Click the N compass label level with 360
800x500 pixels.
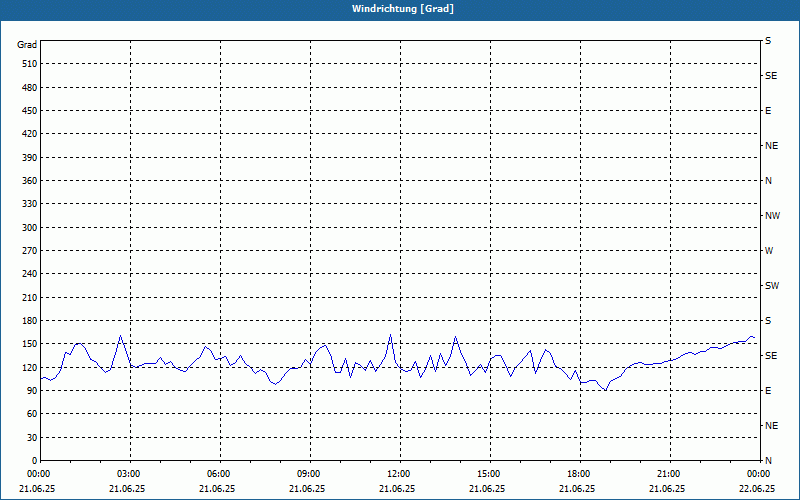point(768,181)
